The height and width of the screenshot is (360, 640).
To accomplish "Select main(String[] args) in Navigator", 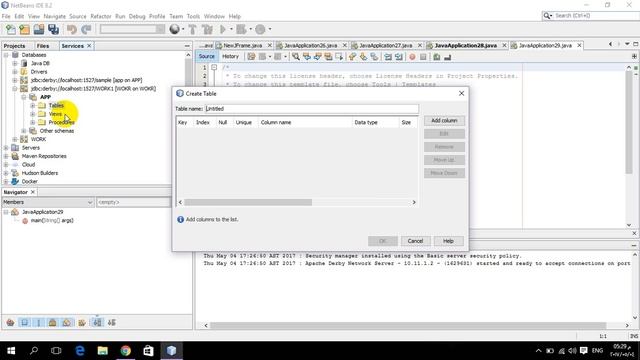I will pyautogui.click(x=52, y=220).
